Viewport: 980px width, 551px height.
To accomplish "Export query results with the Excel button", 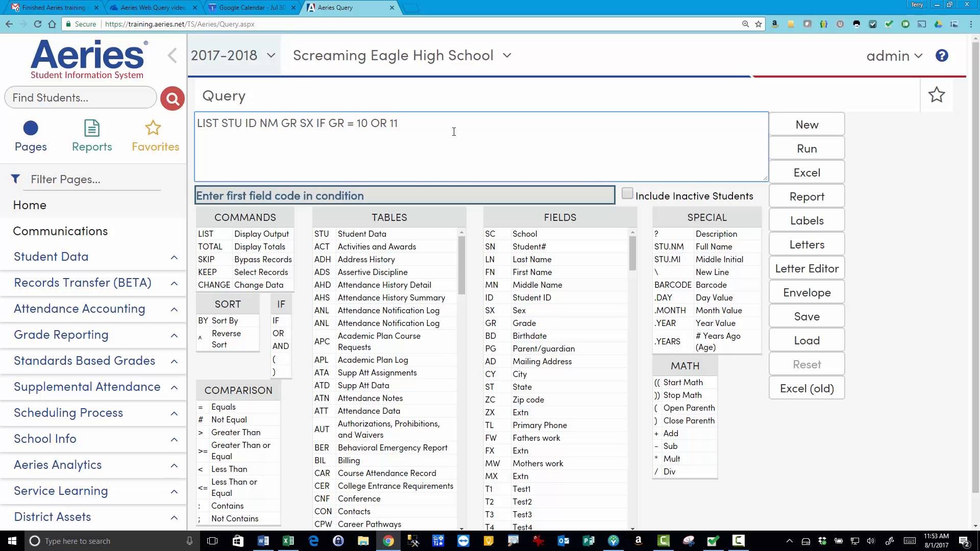I will point(806,172).
